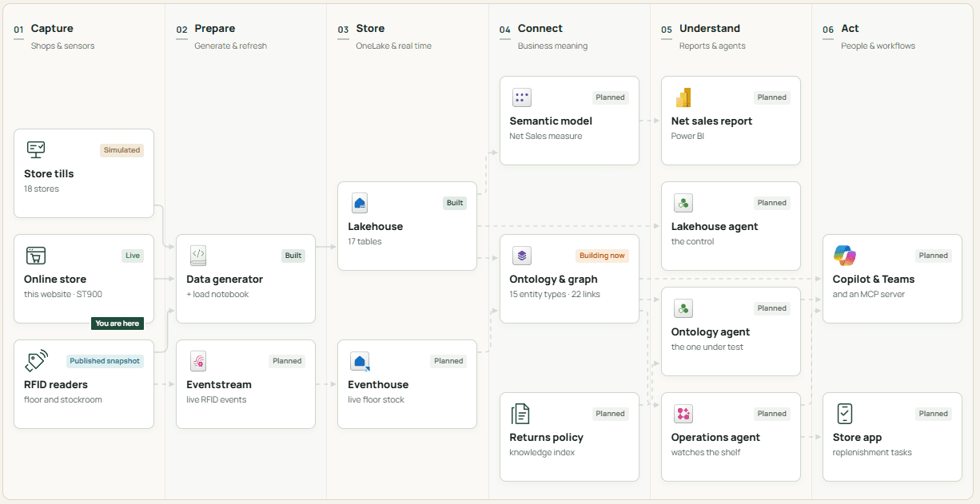
Task: Click the Planned badge on Semantic model
Action: coord(610,97)
